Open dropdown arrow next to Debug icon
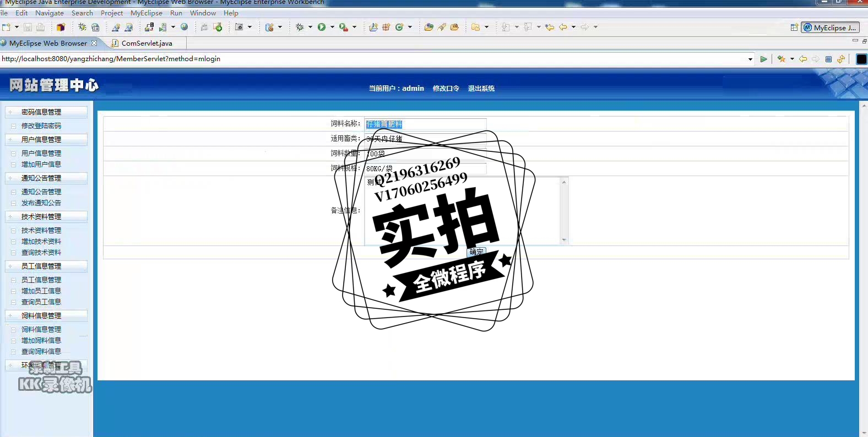This screenshot has height=437, width=868. tap(310, 27)
